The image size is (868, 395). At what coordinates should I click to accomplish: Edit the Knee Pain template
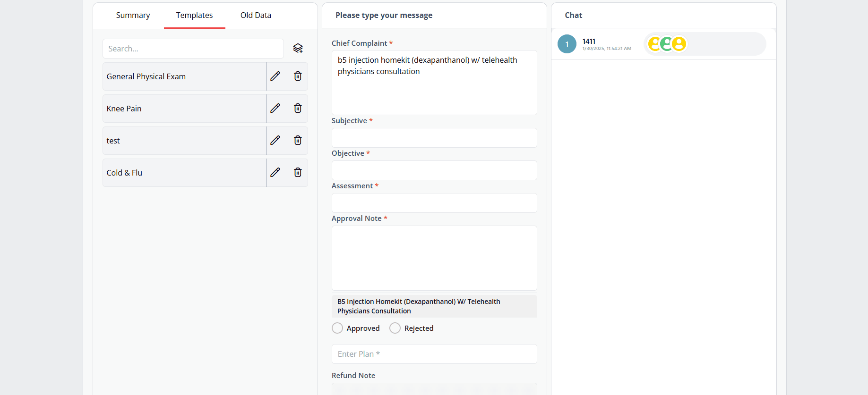tap(275, 108)
